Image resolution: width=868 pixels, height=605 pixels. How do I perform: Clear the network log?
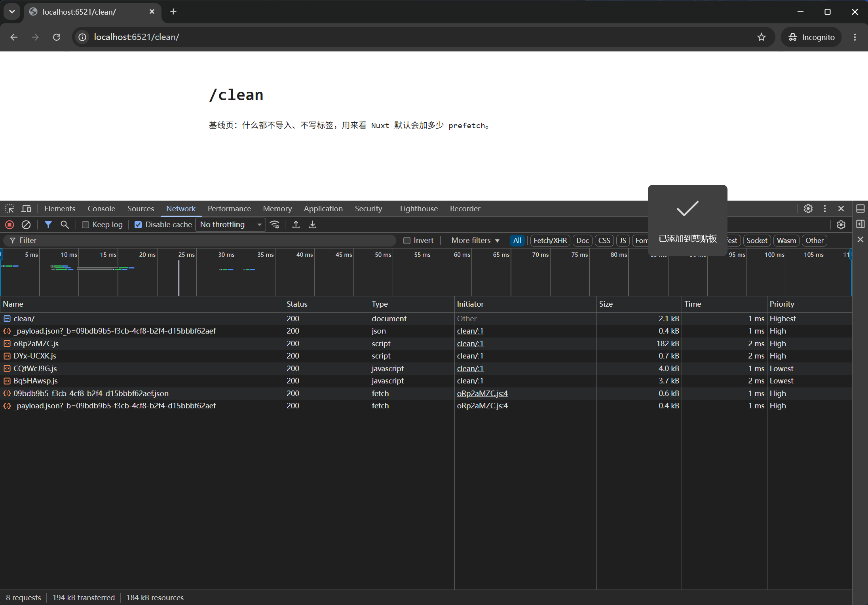coord(26,225)
